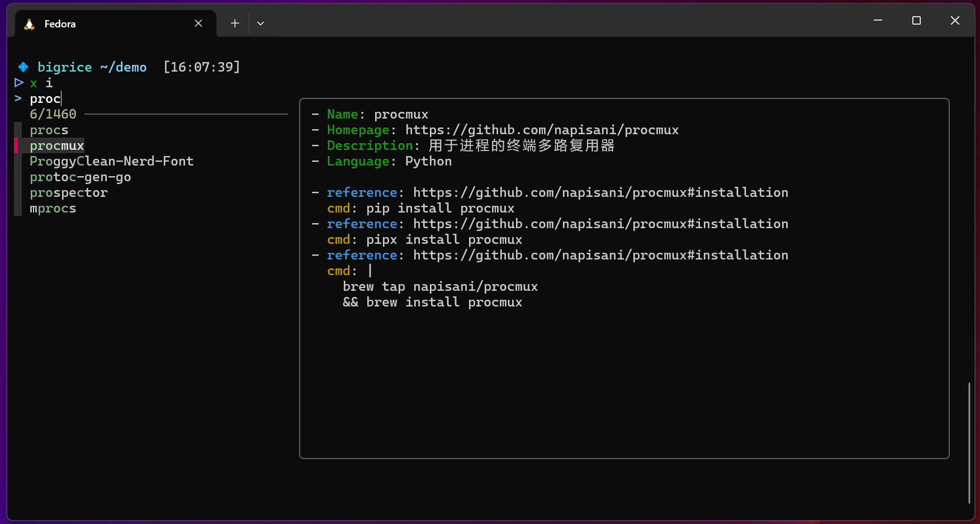
Task: Minimize the terminal window
Action: pos(878,21)
